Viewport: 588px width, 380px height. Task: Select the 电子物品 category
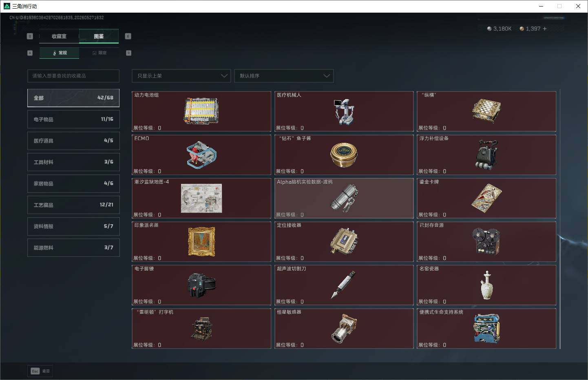coord(73,119)
